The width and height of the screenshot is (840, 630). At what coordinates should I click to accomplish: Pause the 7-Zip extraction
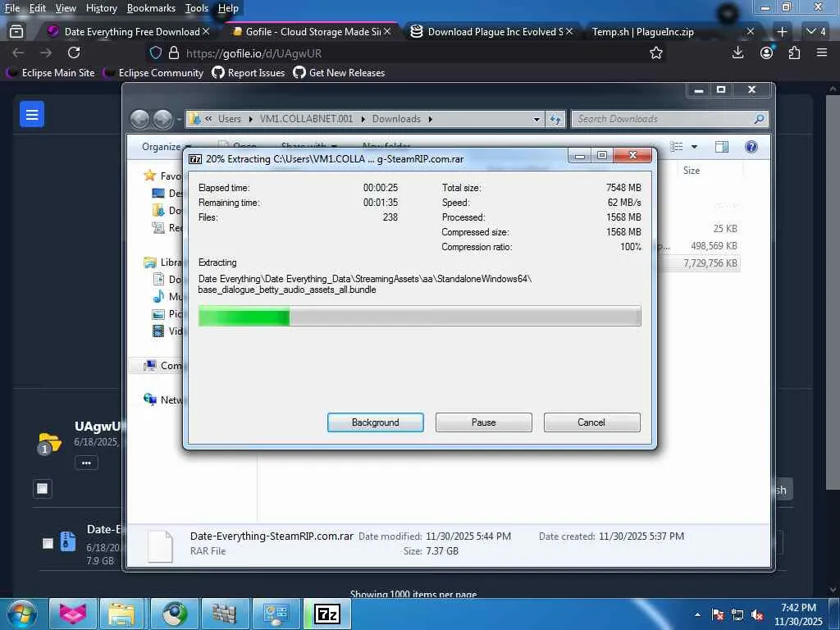point(483,422)
